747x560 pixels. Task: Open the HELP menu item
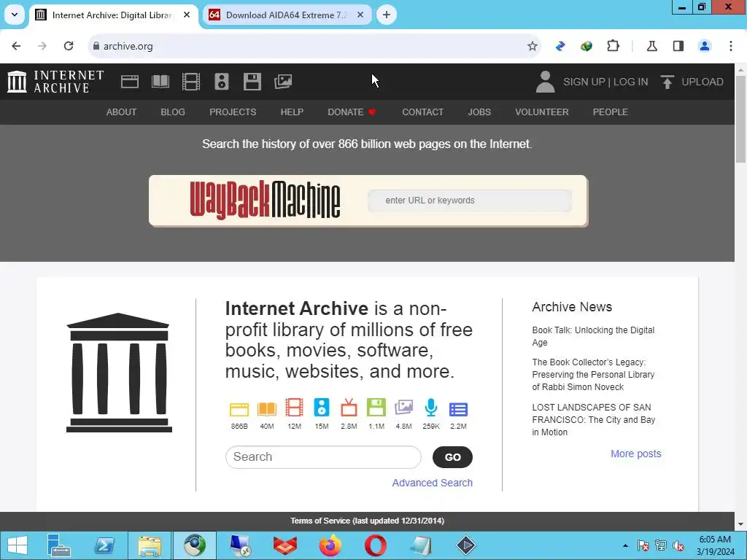tap(292, 112)
